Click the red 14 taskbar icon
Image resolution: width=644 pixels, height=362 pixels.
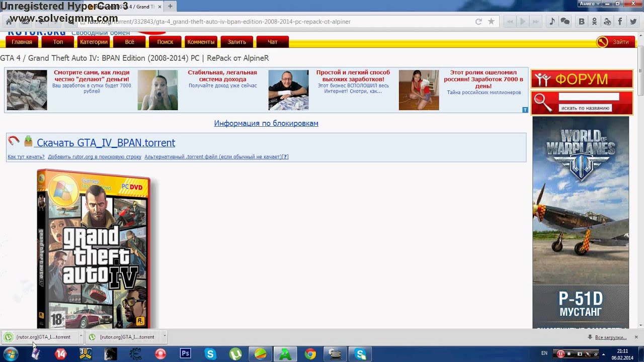pos(60,353)
